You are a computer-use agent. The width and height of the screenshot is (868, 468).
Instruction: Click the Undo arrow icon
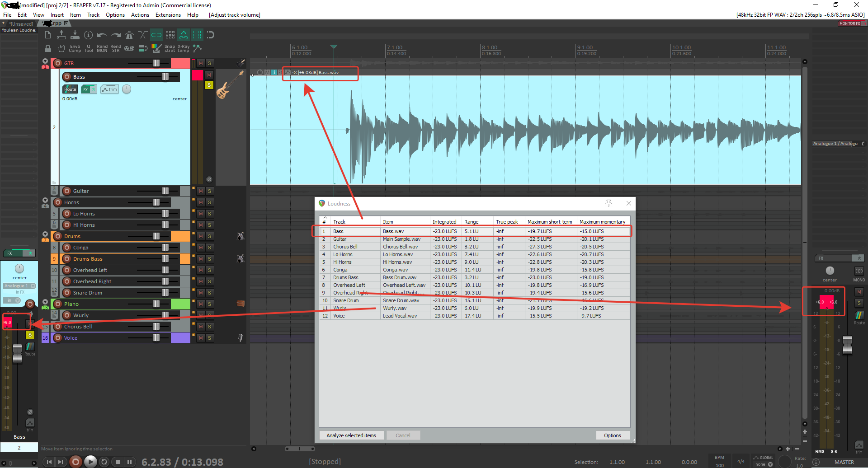click(102, 35)
